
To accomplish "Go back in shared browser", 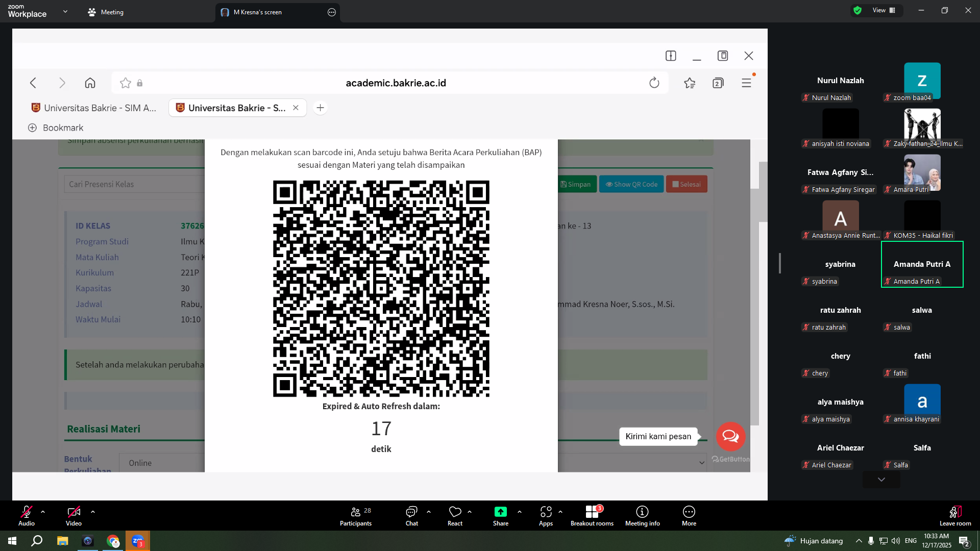I will [33, 83].
